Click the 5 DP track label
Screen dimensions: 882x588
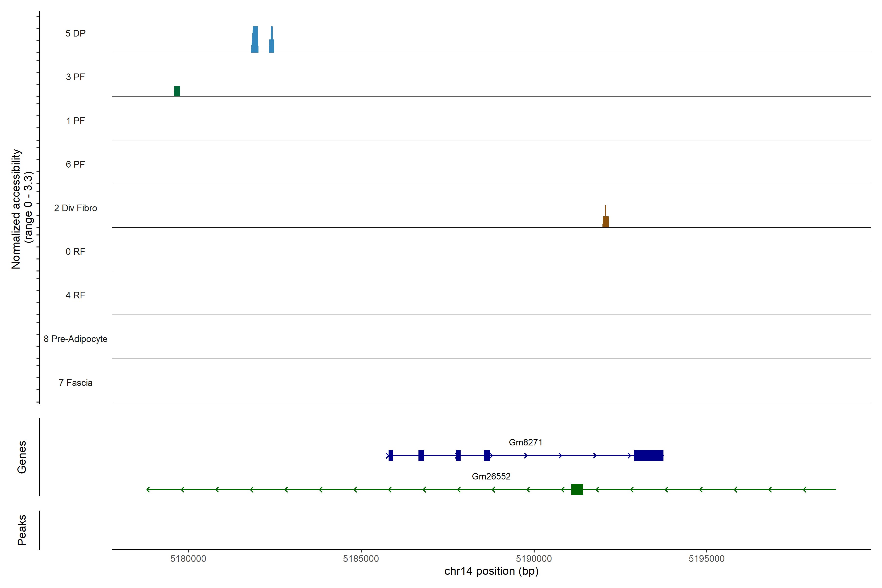75,33
